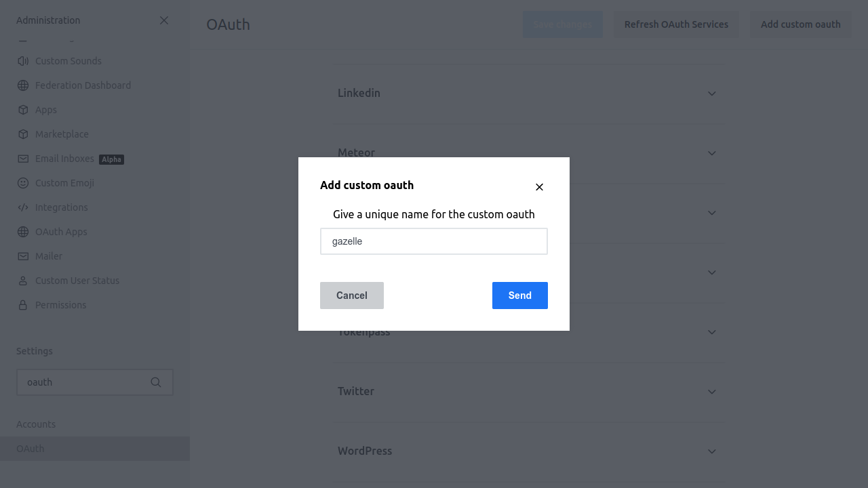This screenshot has height=488, width=868.
Task: Click Cancel in the dialog
Action: [x=352, y=296]
